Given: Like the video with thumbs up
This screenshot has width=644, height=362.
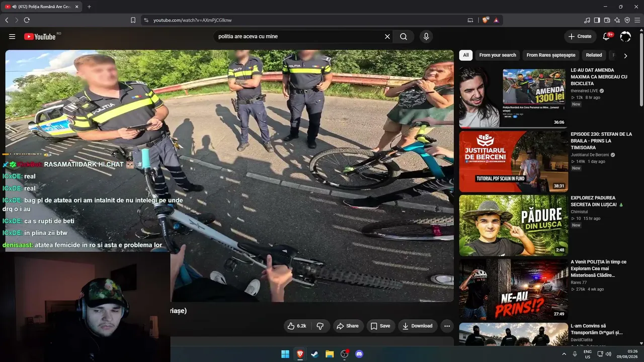Looking at the screenshot, I should (296, 326).
